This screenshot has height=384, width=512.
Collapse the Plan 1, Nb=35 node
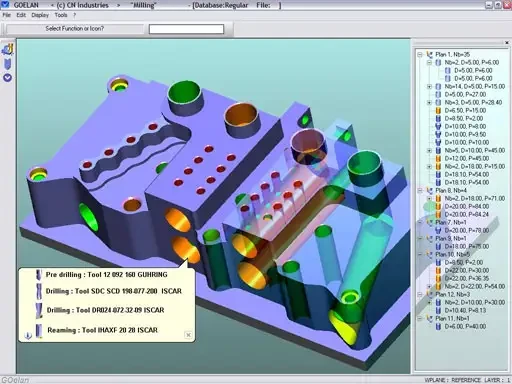[420, 54]
